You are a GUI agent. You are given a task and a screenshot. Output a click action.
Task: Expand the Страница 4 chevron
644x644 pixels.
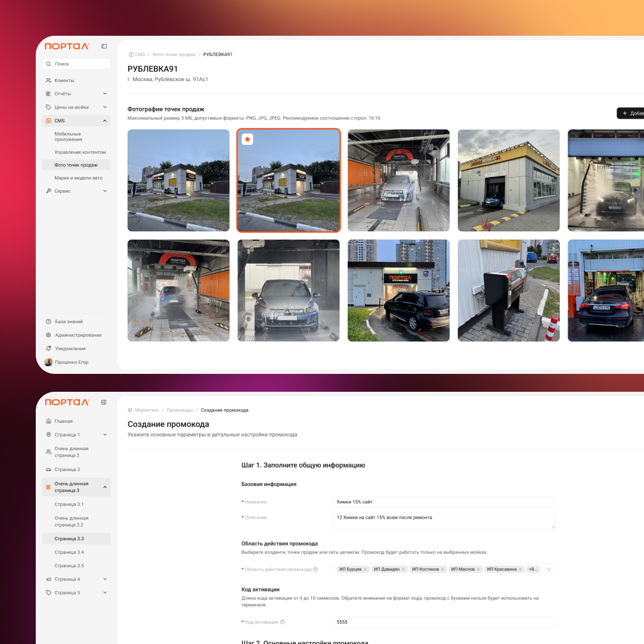tap(105, 579)
